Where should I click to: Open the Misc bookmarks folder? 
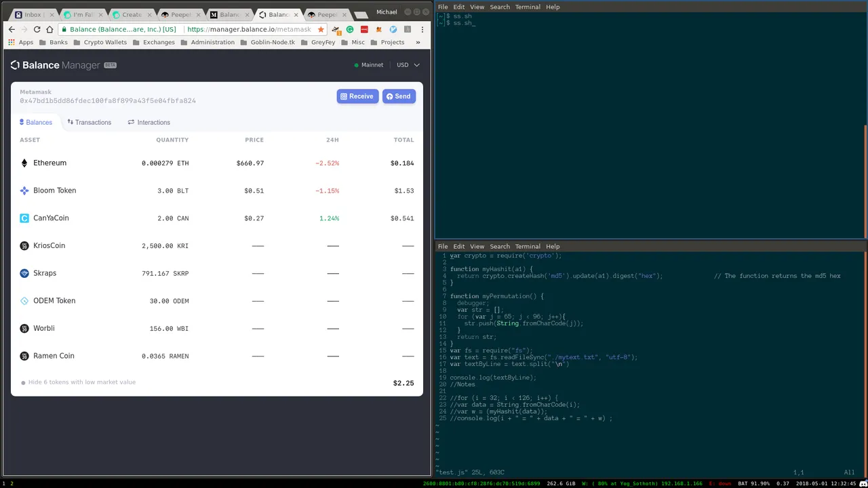(353, 42)
